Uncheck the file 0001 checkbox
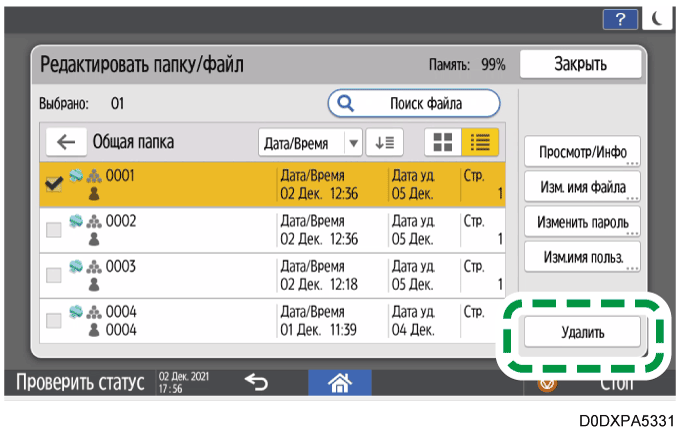 pos(53,184)
